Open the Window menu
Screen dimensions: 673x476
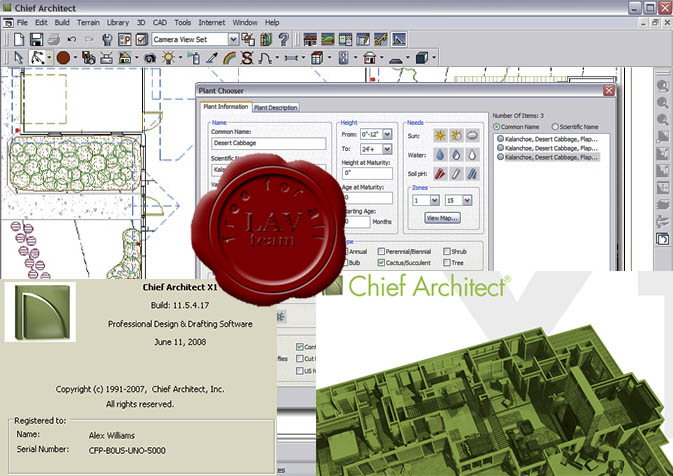[x=245, y=22]
